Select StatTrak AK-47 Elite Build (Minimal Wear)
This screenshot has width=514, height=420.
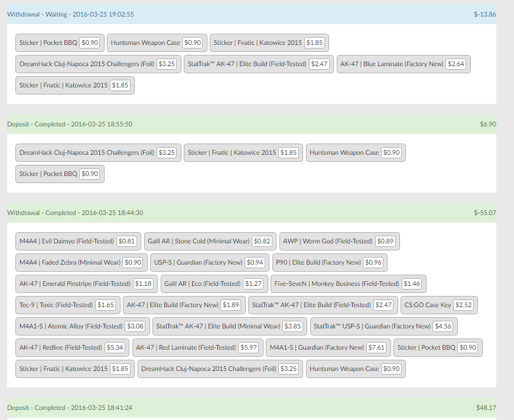pyautogui.click(x=230, y=326)
